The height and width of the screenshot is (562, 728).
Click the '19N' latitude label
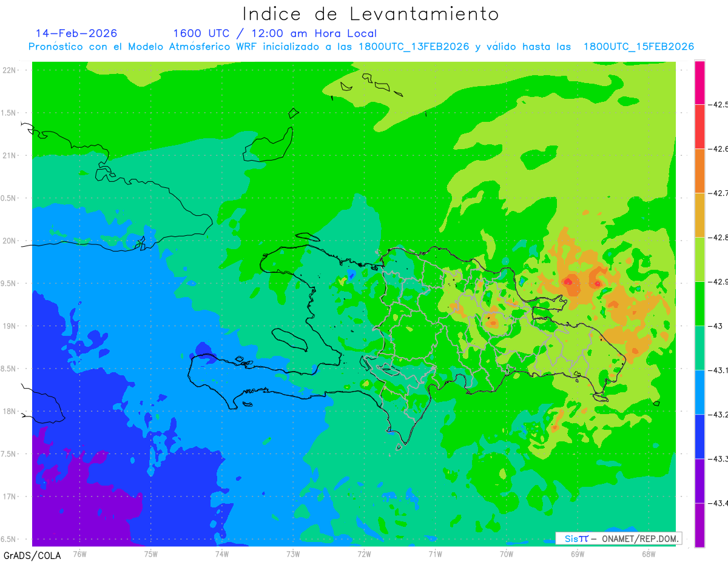tap(9, 326)
